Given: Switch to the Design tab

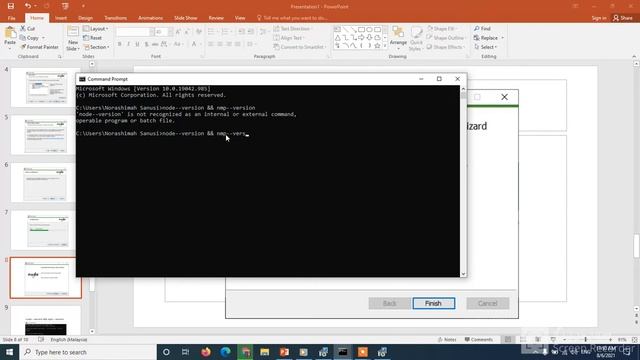Looking at the screenshot, I should tap(85, 18).
